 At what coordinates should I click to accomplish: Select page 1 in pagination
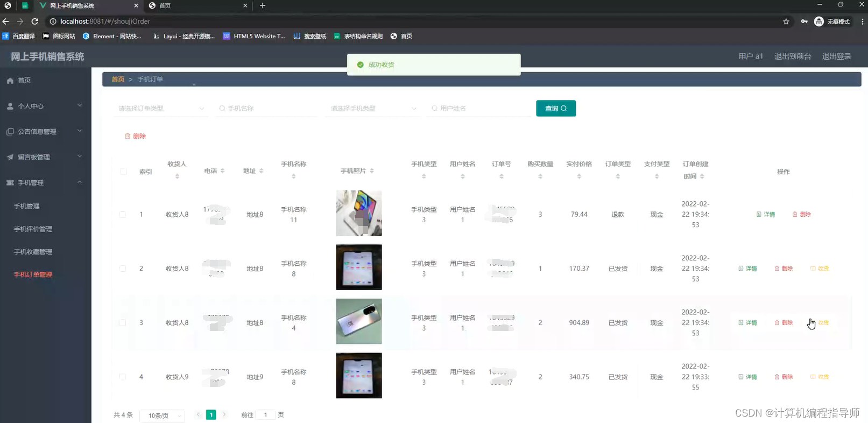pos(211,415)
